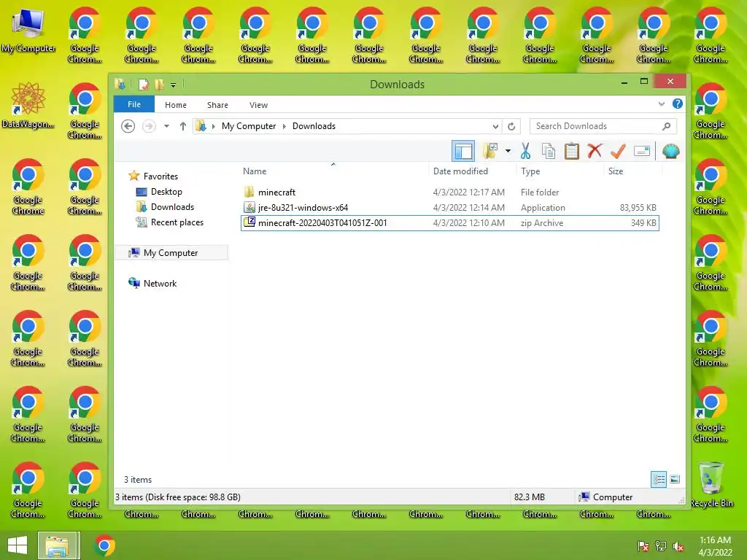Open Google Chrome from the taskbar
747x560 pixels.
105,545
